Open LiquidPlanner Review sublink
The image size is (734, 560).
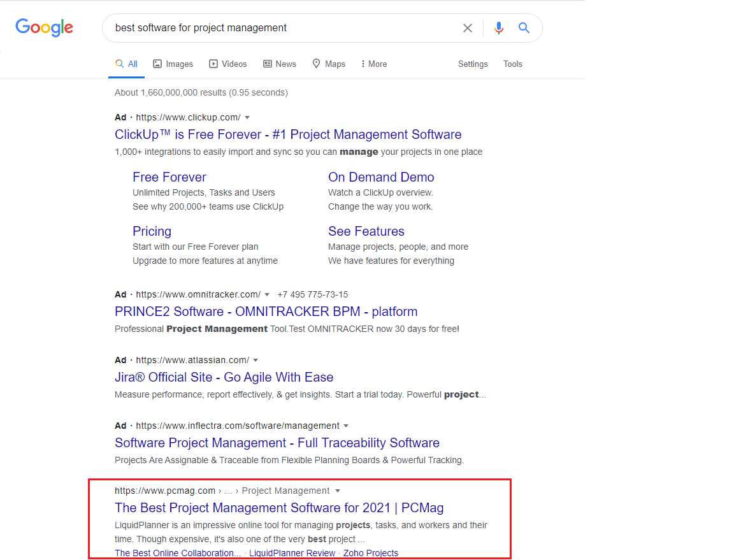(x=292, y=553)
